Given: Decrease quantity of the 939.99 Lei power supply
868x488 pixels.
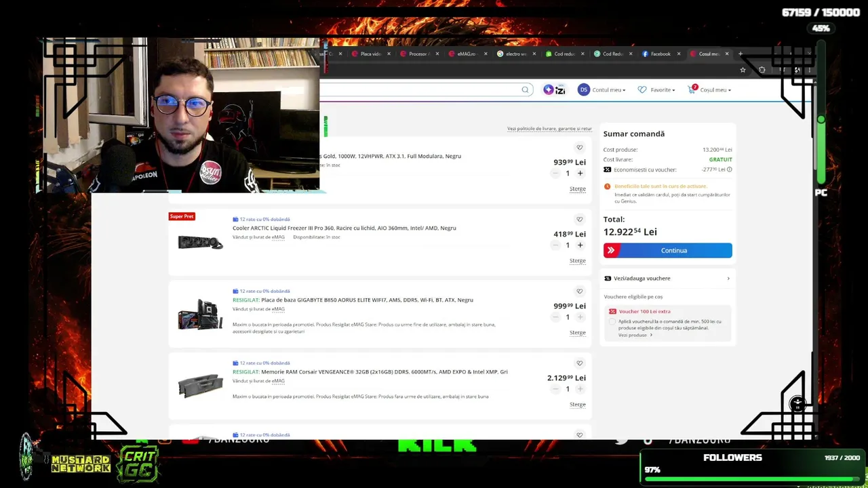Looking at the screenshot, I should tap(555, 174).
